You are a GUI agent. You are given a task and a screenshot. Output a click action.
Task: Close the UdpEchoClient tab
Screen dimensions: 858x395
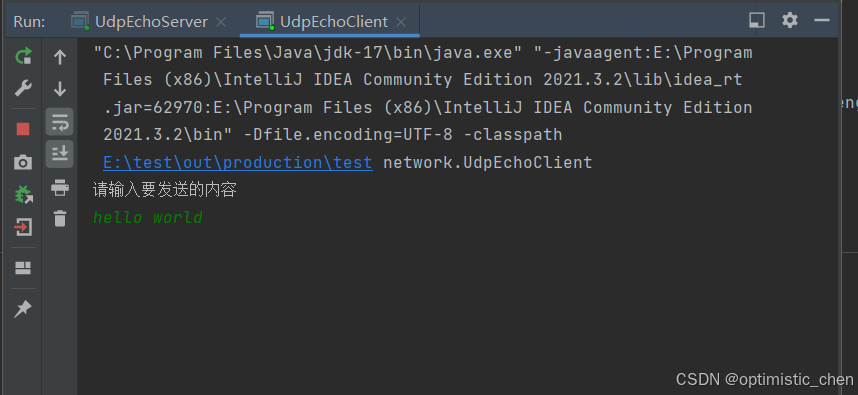(401, 22)
